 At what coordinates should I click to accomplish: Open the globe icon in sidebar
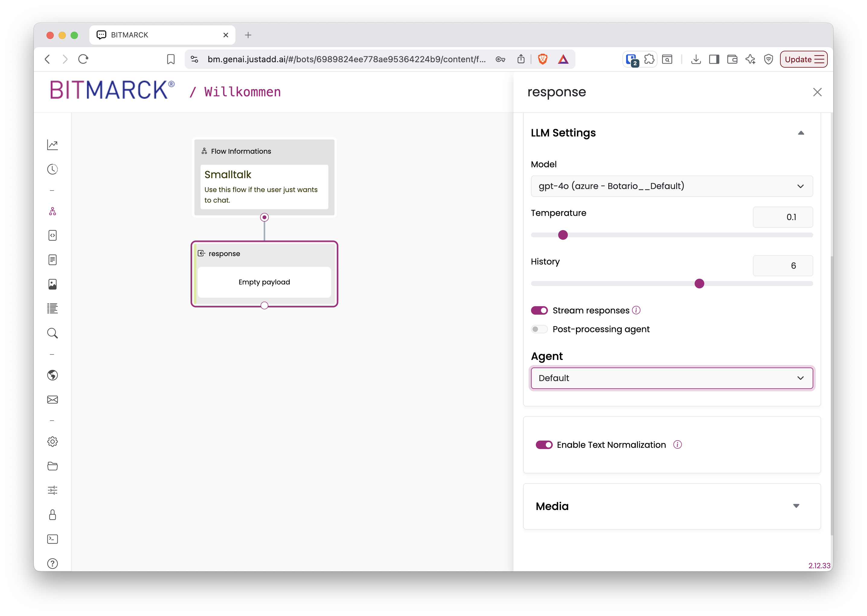click(52, 375)
